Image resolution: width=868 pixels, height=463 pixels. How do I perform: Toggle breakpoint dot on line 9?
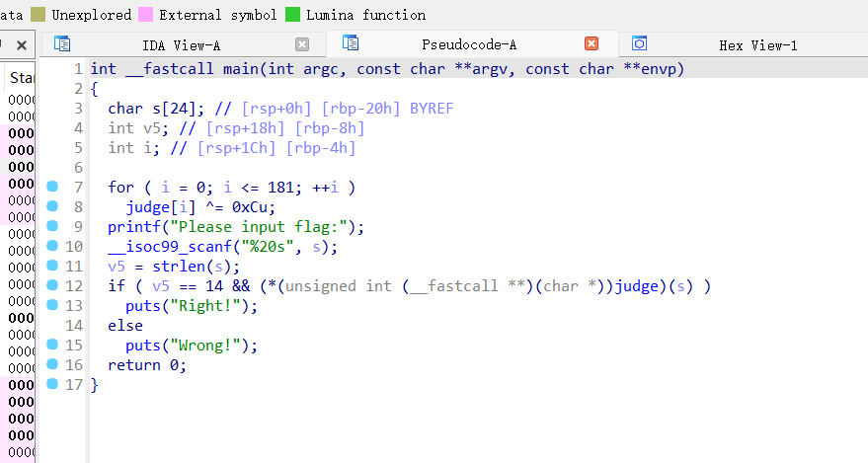[x=52, y=226]
